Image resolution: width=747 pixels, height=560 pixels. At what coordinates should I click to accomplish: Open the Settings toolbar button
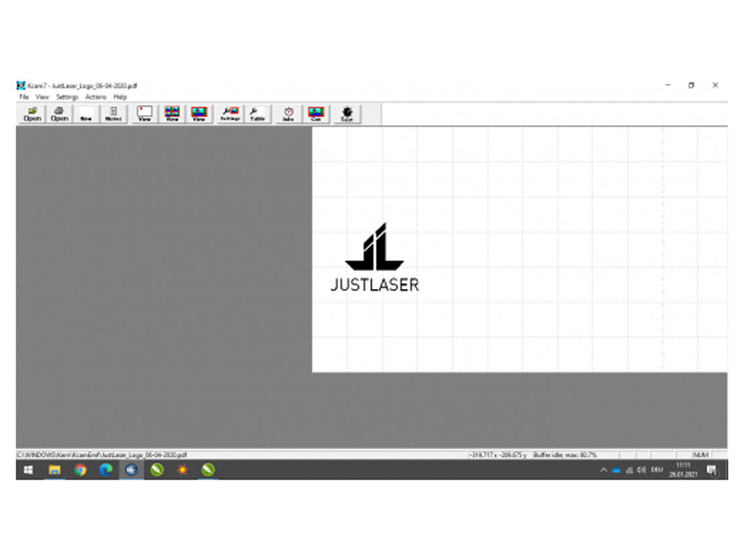(230, 114)
